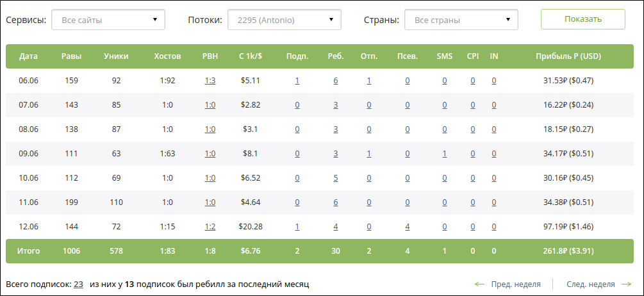Click the Равы value 199 for 11.06

(71, 202)
